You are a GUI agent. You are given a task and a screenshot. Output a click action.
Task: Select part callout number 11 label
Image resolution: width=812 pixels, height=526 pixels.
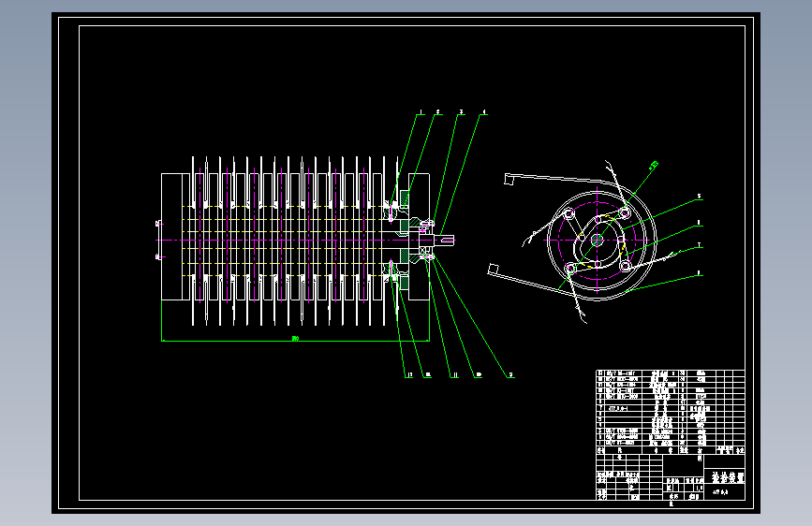(455, 374)
